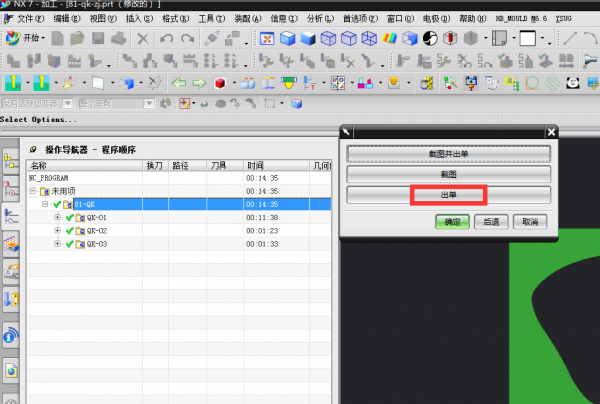Image resolution: width=600 pixels, height=404 pixels.
Task: Expand the QK-03 program group
Action: click(57, 244)
